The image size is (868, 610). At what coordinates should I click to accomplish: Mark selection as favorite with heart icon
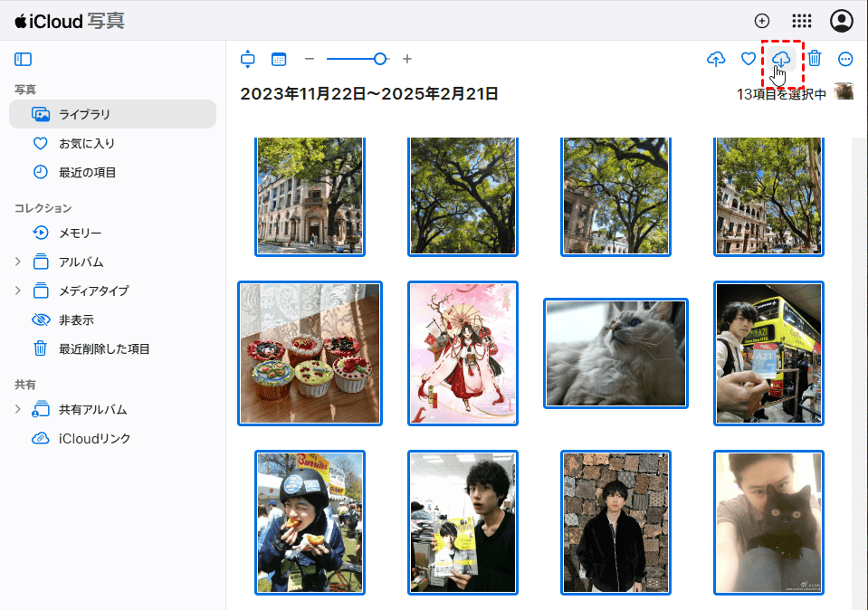tap(749, 59)
